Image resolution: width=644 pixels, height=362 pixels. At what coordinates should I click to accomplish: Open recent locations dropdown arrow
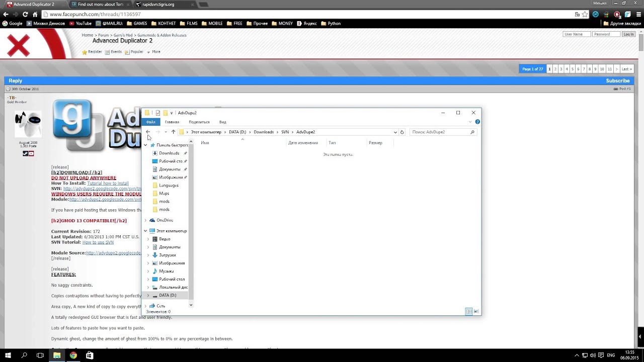(166, 132)
